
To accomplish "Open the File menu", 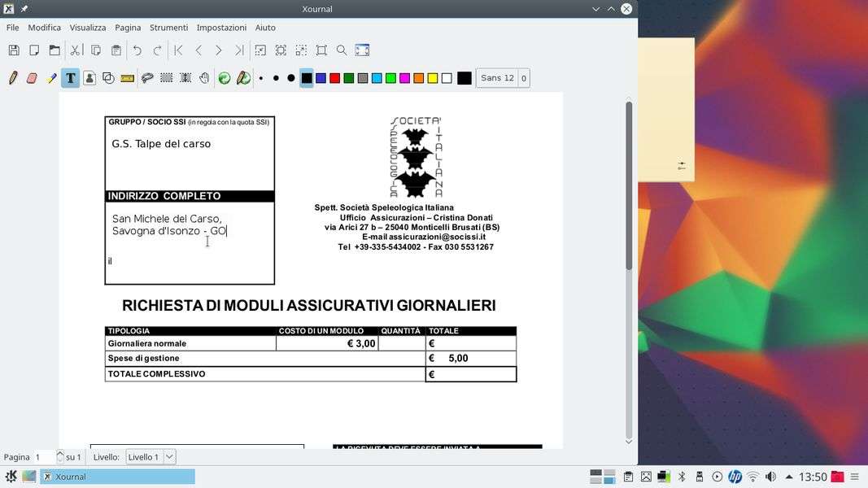I will [13, 27].
